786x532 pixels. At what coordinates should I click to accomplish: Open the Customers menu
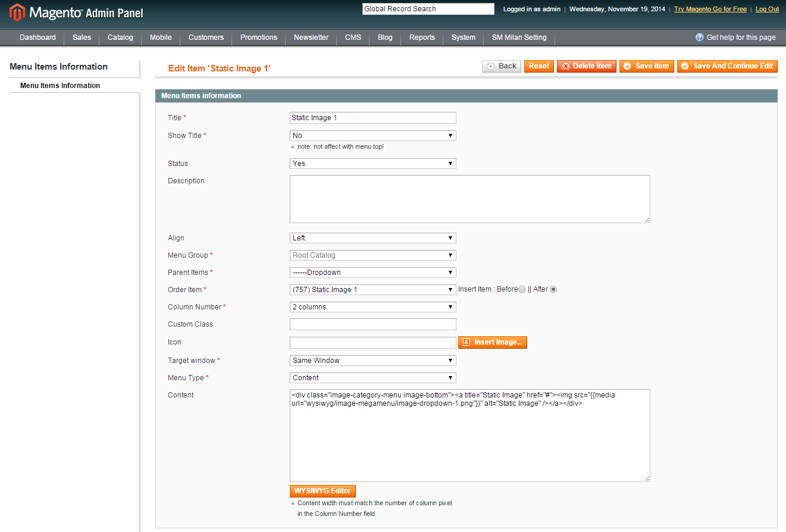(x=206, y=37)
